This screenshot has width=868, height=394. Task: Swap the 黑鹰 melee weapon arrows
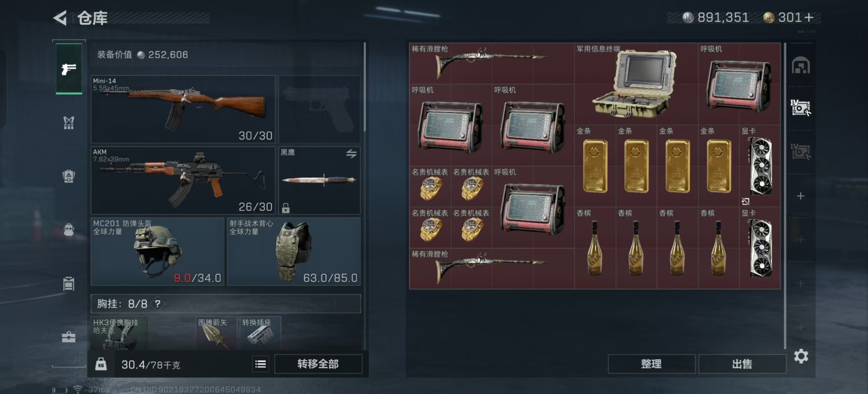(x=351, y=154)
